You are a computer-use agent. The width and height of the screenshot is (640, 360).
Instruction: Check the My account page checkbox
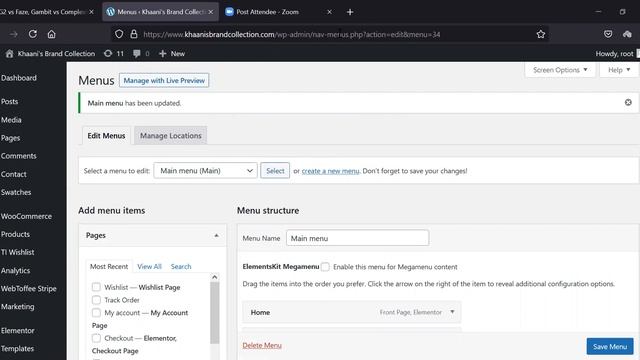pos(96,313)
